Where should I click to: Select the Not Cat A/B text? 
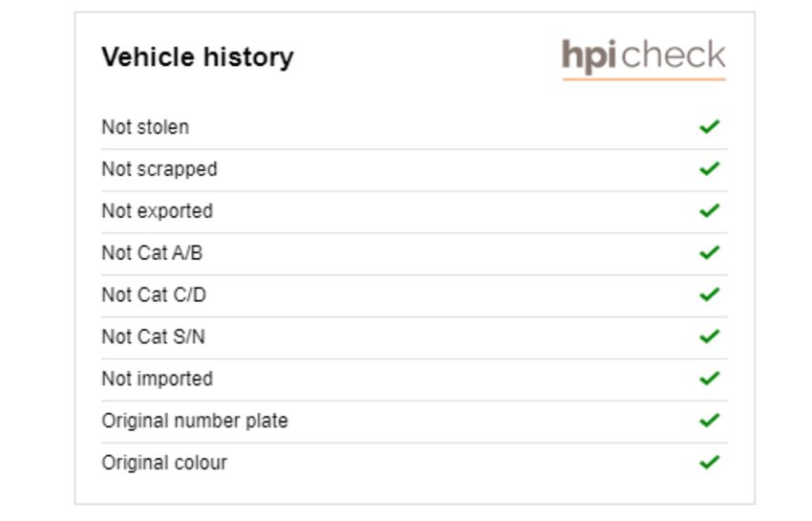click(x=152, y=253)
